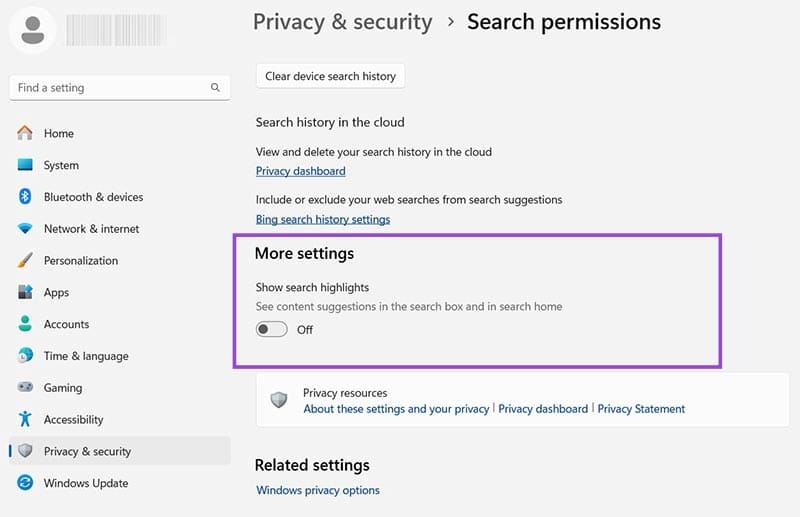Click the Personalization paintbrush icon
Screen dimensions: 800x517
coord(24,260)
